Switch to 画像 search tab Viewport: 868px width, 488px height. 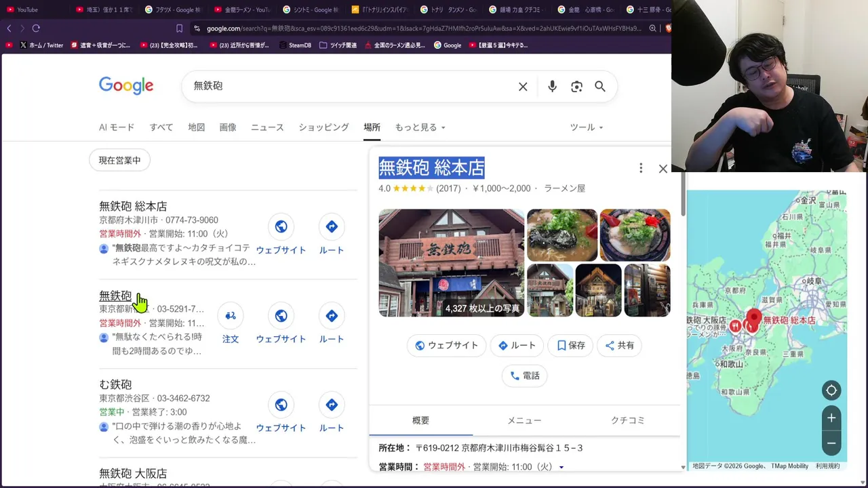[x=228, y=127]
